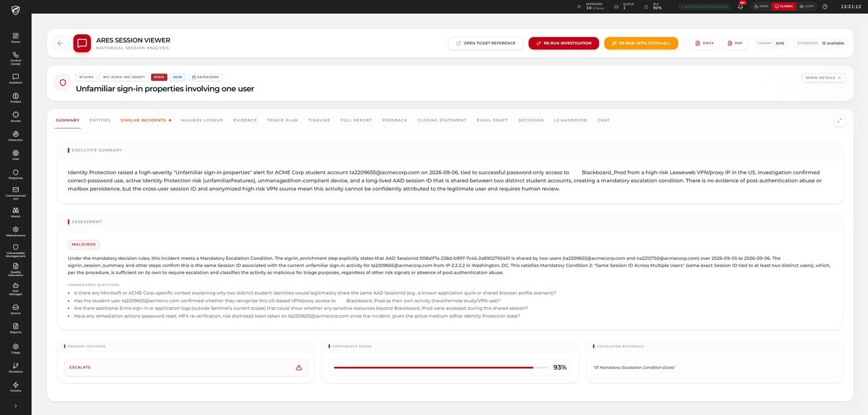Image resolution: width=868 pixels, height=415 pixels.
Task: Open Home in the sidebar
Action: click(16, 38)
